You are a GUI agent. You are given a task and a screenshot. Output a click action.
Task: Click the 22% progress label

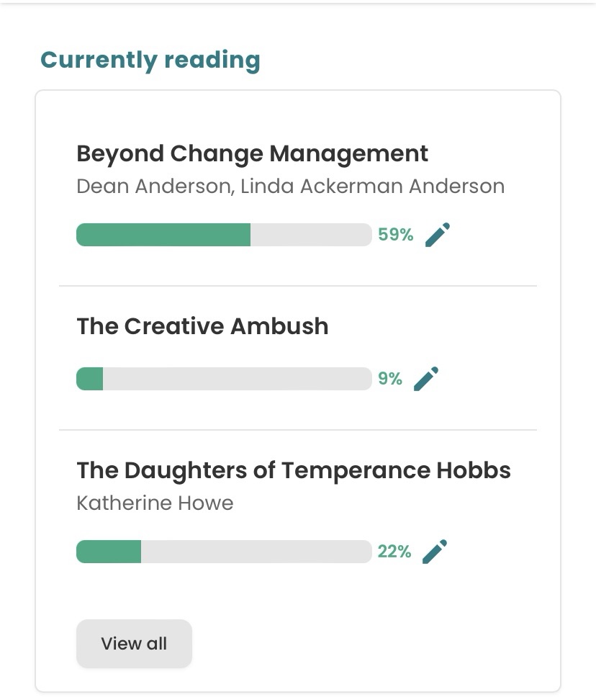pyautogui.click(x=394, y=552)
